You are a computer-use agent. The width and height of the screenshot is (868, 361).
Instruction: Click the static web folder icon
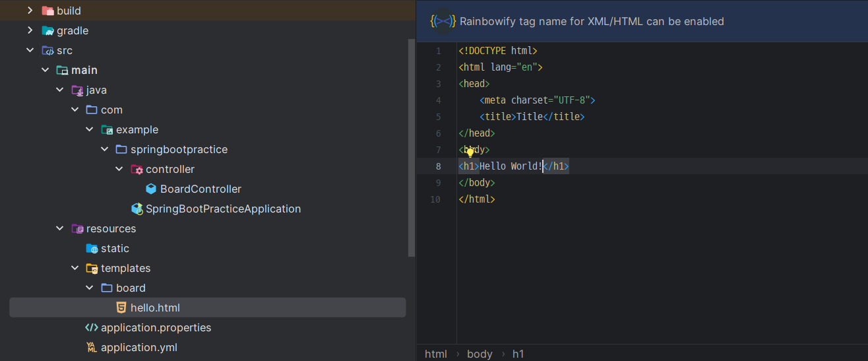point(92,248)
